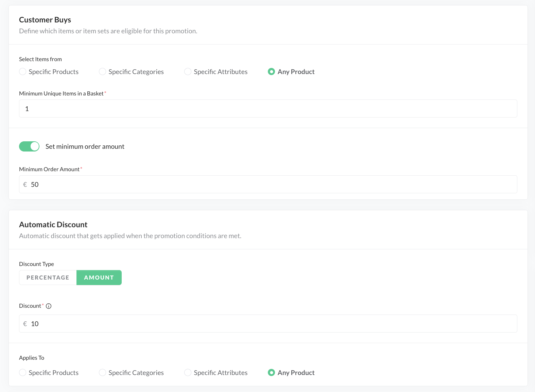Select Any Product under Applies To

pyautogui.click(x=271, y=373)
